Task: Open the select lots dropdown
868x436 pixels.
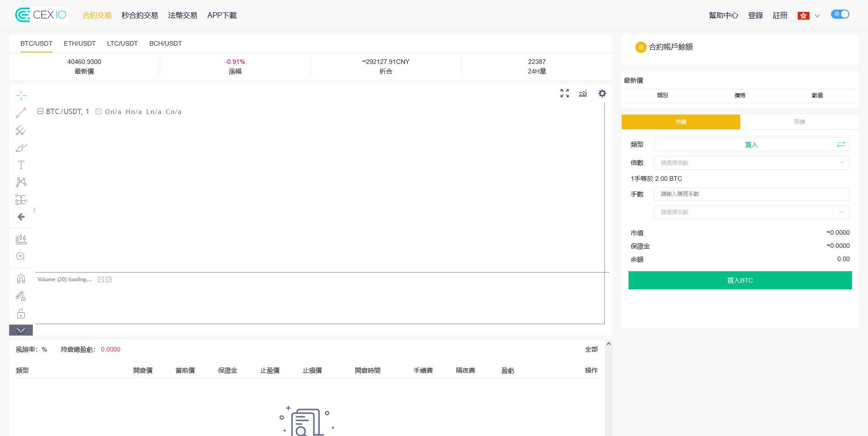Action: click(751, 212)
